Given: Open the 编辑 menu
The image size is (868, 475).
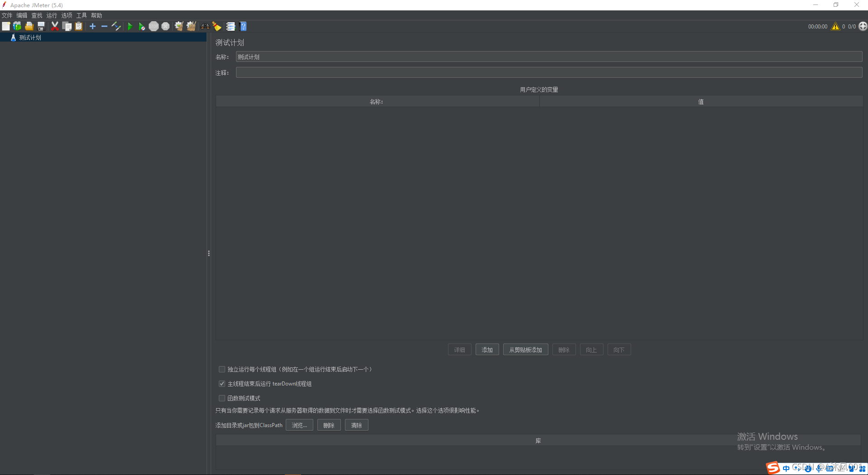Looking at the screenshot, I should point(22,15).
